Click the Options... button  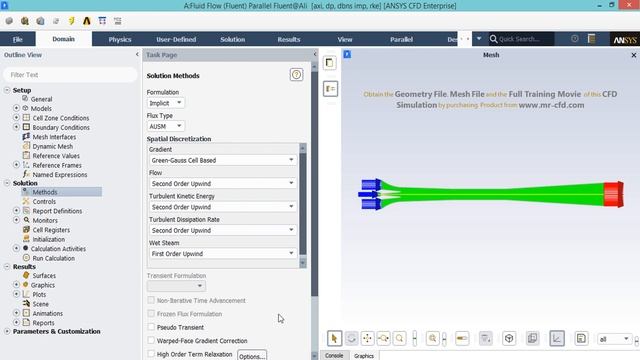tap(252, 356)
